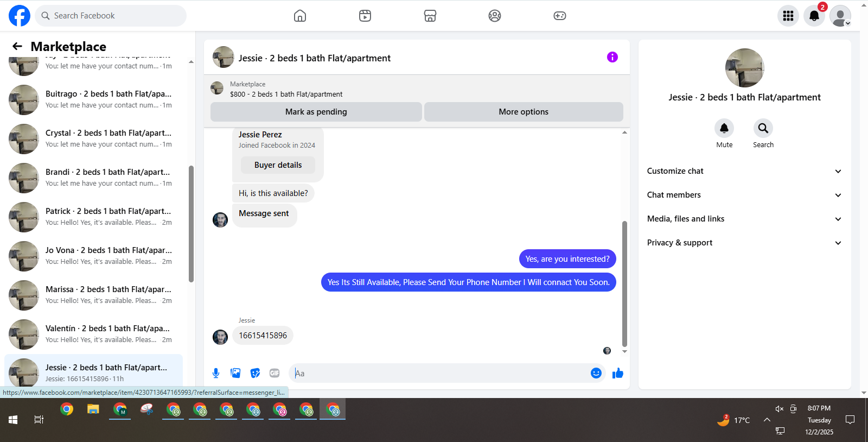Viewport: 868px width, 442px height.
Task: Attach a photo using the image icon
Action: (235, 373)
